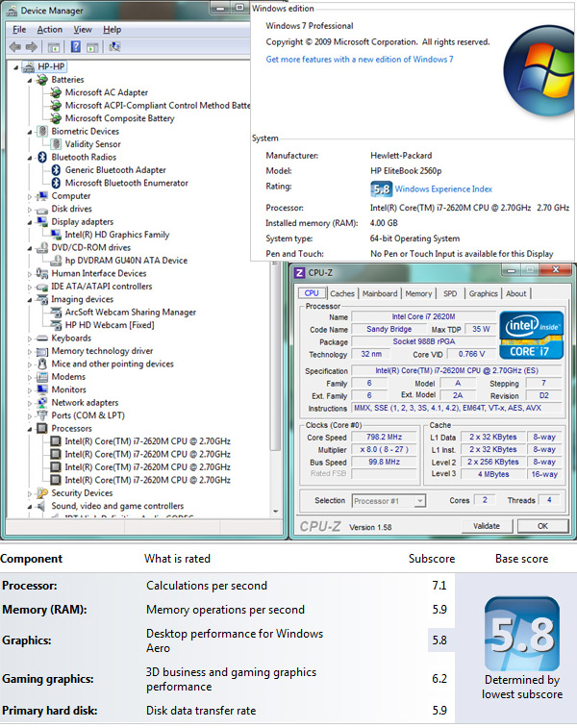This screenshot has height=728, width=577.
Task: Click the OK button in CPU-Z
Action: point(542,526)
